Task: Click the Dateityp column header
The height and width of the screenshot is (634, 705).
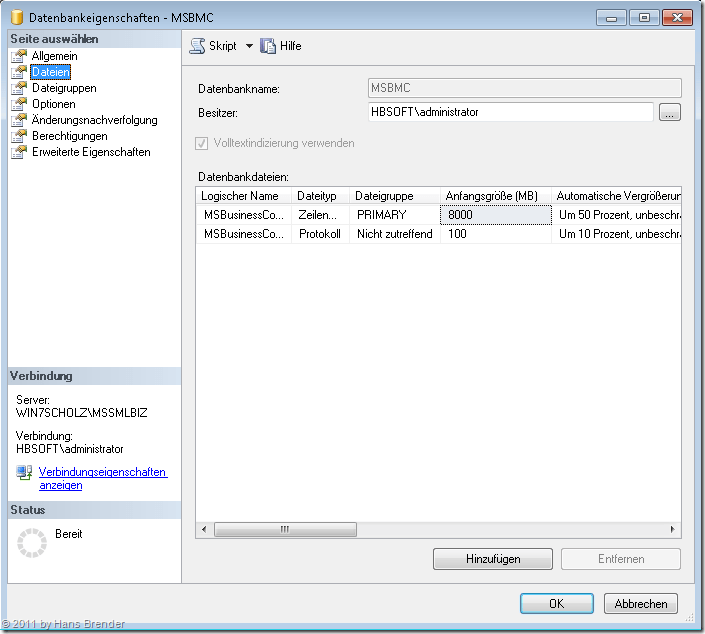Action: (321, 196)
